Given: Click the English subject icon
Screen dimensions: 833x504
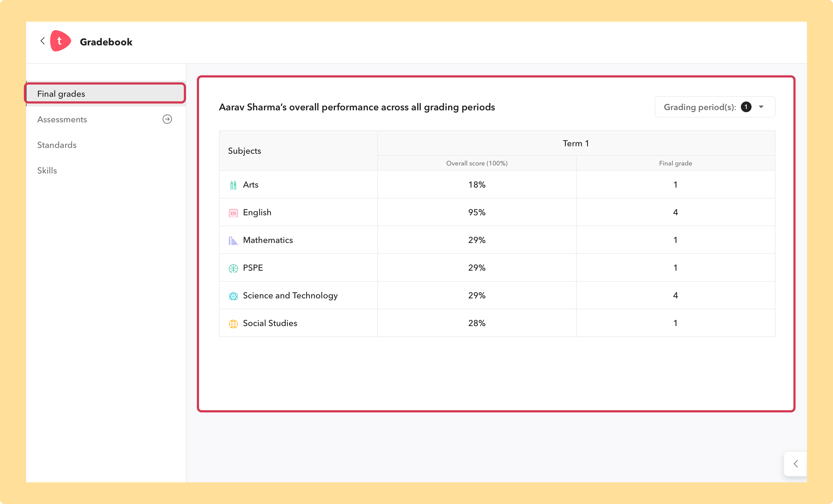Looking at the screenshot, I should pos(233,213).
